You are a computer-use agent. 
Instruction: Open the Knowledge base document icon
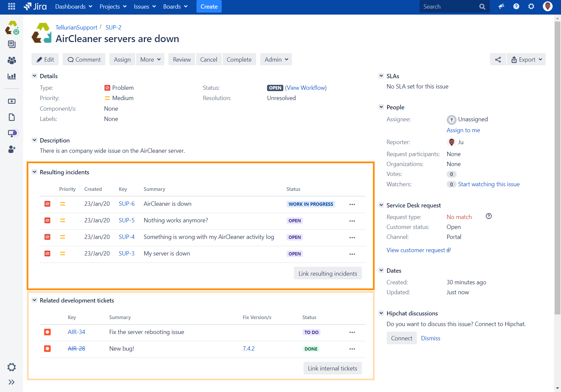pos(12,117)
